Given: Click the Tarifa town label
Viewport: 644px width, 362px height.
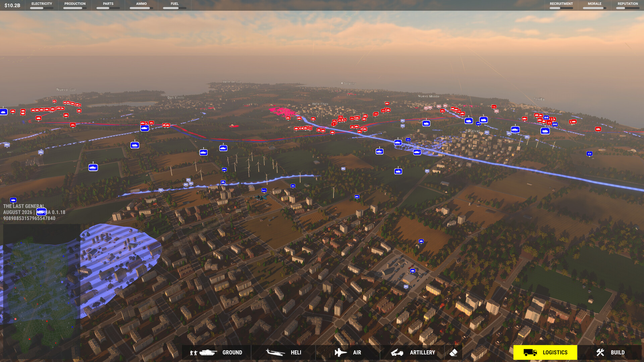Looking at the screenshot, I should pos(539,99).
